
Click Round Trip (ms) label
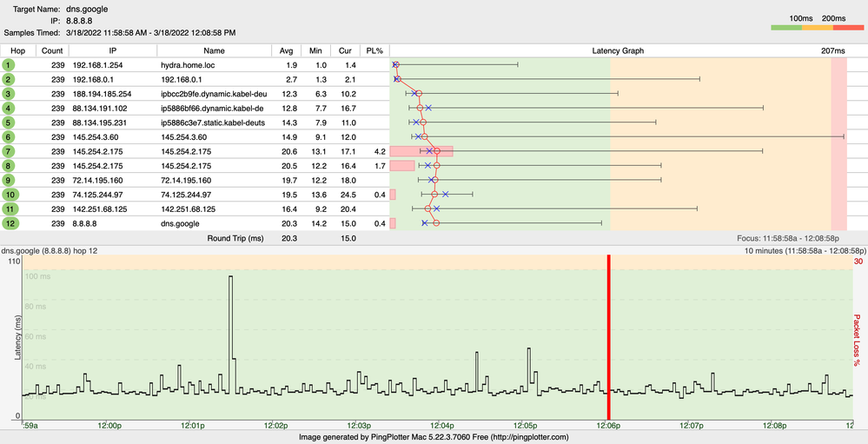[x=235, y=239]
